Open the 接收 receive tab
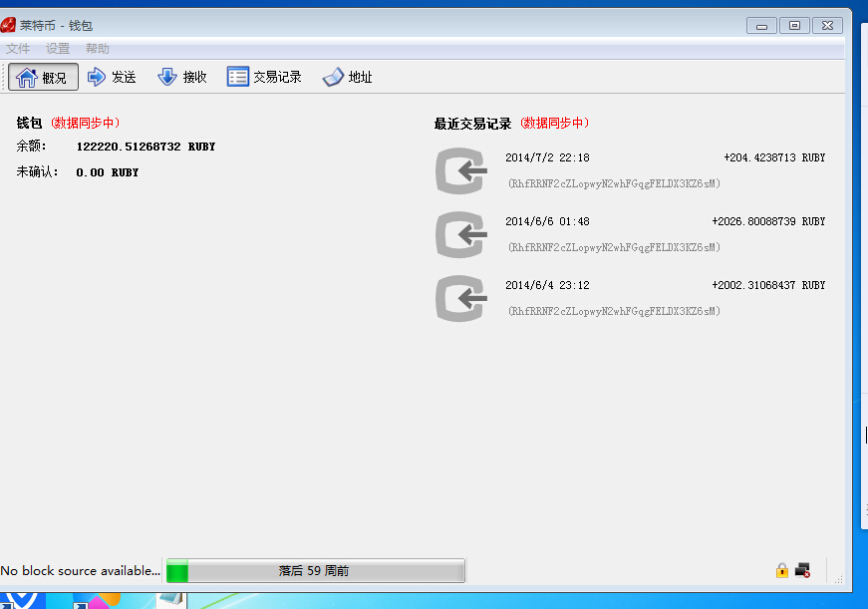868x609 pixels. point(182,77)
